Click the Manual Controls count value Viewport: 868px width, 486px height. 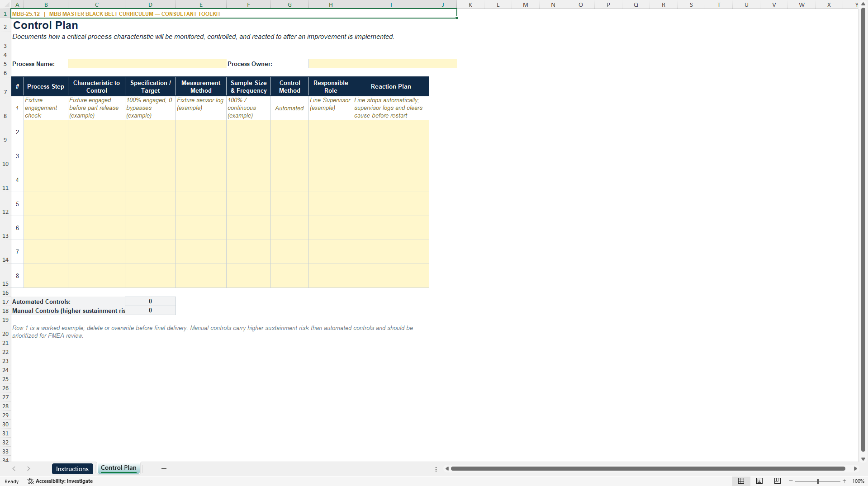150,311
